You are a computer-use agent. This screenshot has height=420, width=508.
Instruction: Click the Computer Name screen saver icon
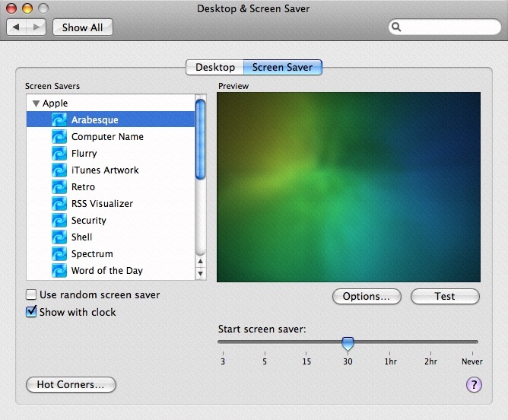point(59,136)
